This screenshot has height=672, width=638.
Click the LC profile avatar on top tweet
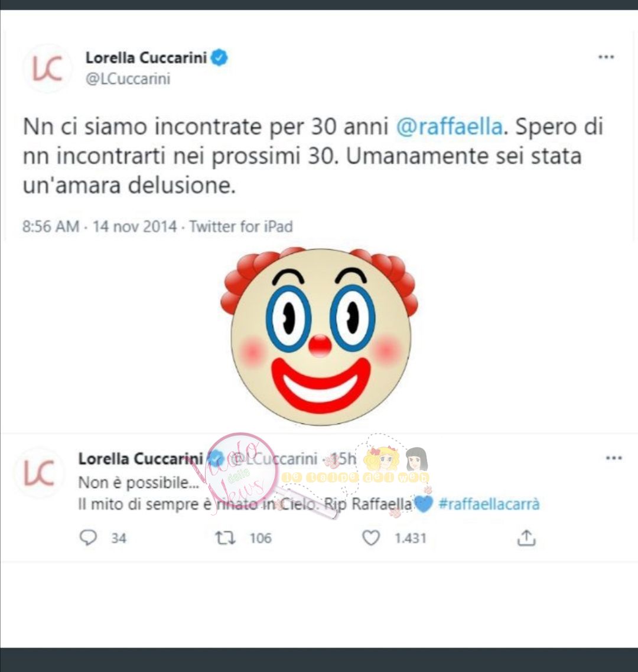(x=48, y=68)
